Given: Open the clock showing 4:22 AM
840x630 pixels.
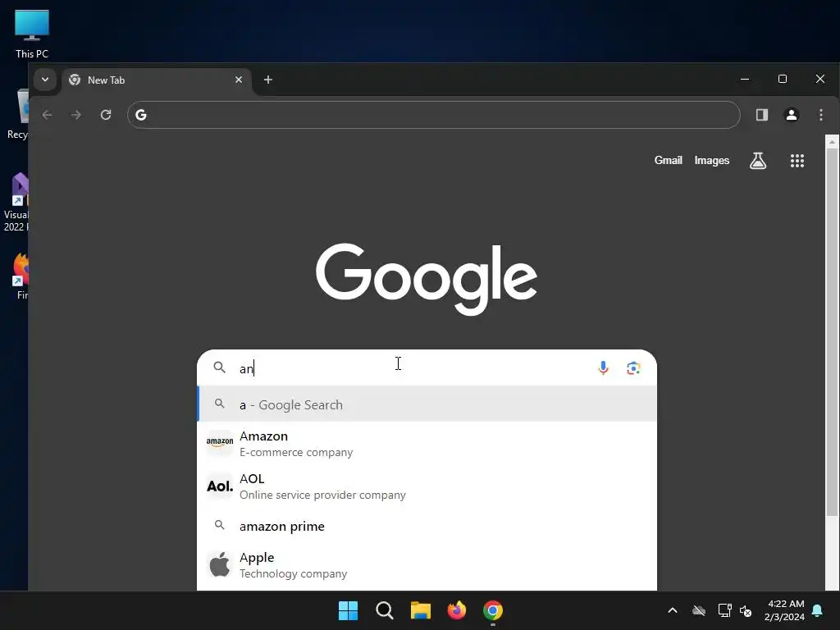Looking at the screenshot, I should coord(785,610).
